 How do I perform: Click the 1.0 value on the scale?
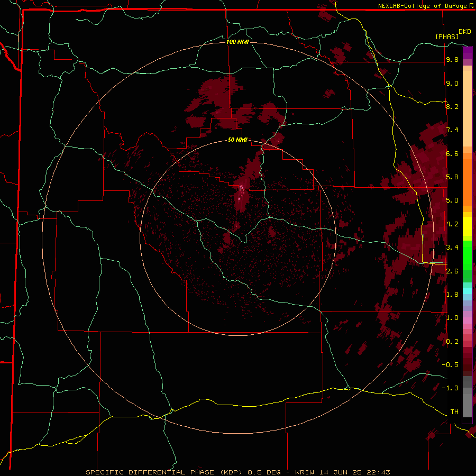point(452,318)
